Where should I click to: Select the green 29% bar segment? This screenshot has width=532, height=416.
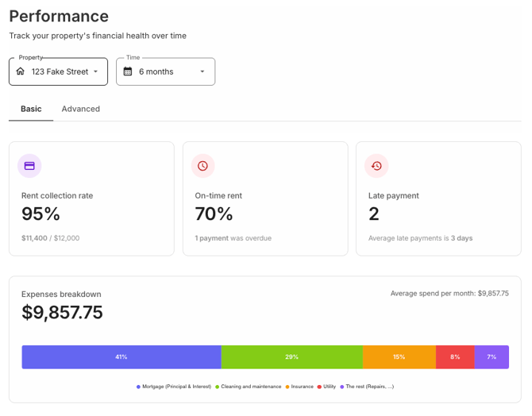coord(291,357)
